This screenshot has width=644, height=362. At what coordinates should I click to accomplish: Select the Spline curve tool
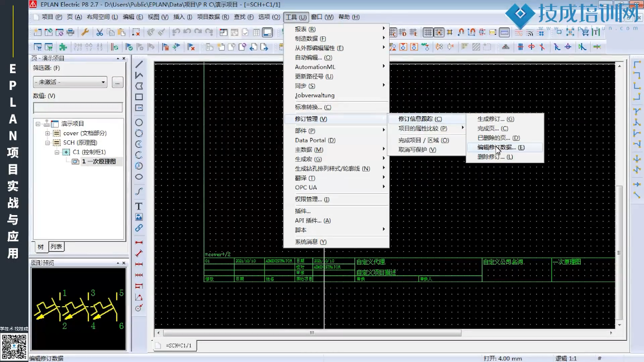[x=139, y=191]
